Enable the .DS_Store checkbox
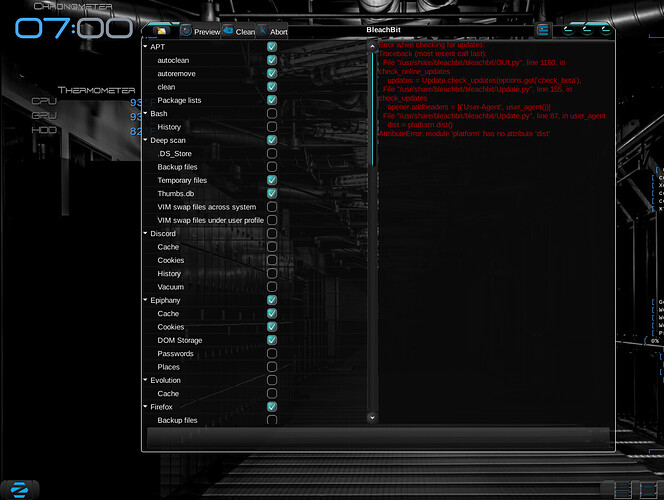The image size is (664, 500). [272, 153]
